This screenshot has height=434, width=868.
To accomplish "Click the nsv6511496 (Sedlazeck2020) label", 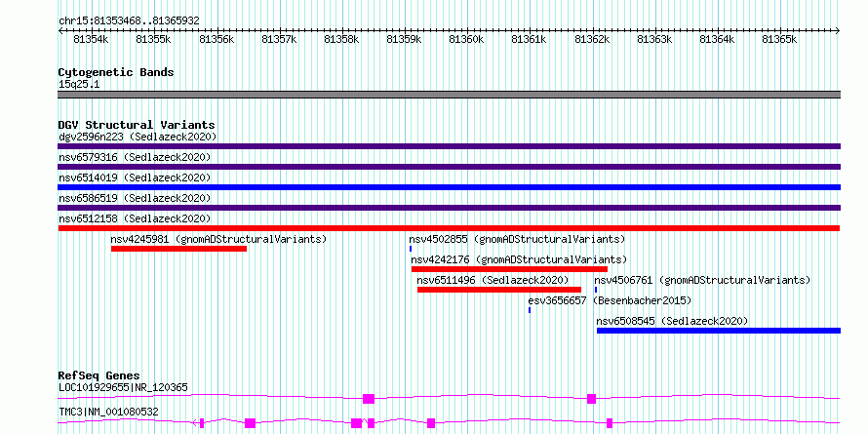I will click(x=493, y=280).
